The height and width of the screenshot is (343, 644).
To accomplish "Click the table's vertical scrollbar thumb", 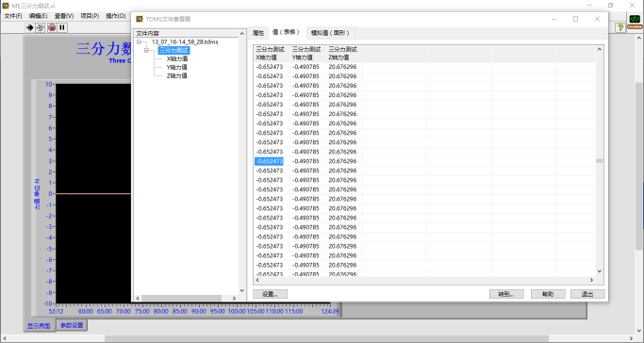I will click(600, 161).
